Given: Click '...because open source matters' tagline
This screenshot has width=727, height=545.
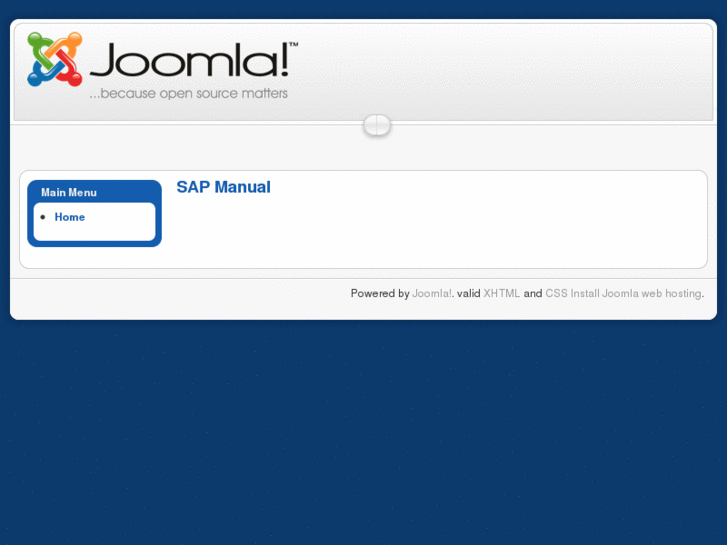Looking at the screenshot, I should (x=188, y=93).
